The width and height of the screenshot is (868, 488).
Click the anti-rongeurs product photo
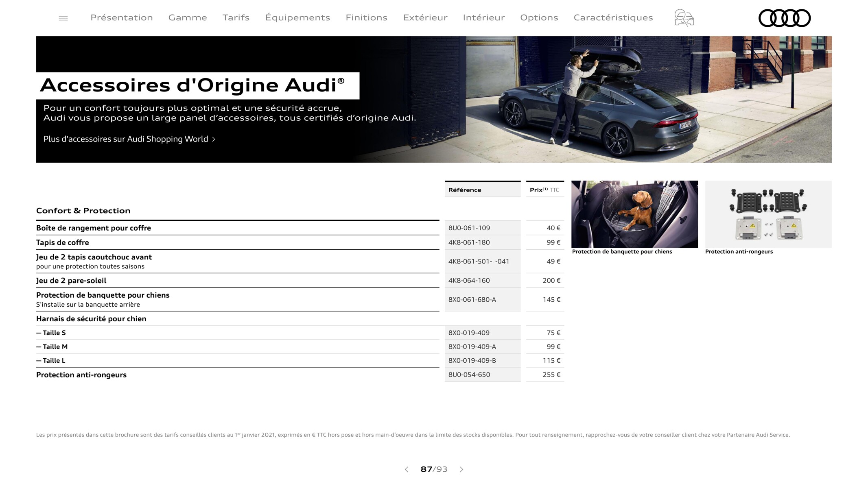(x=768, y=214)
